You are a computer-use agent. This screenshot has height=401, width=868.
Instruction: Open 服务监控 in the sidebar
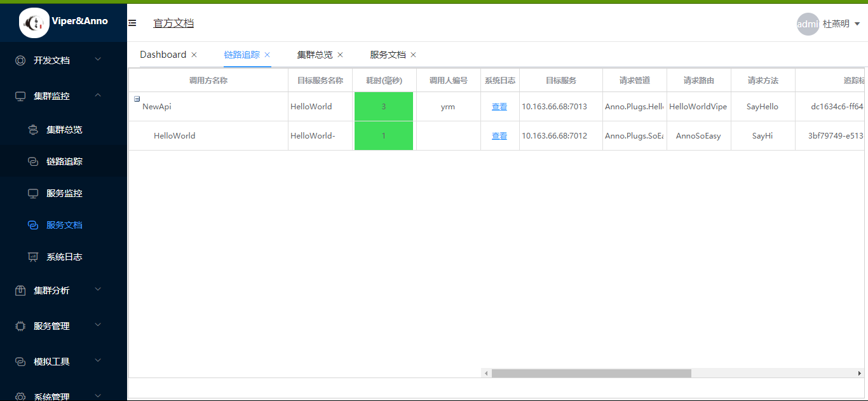64,193
